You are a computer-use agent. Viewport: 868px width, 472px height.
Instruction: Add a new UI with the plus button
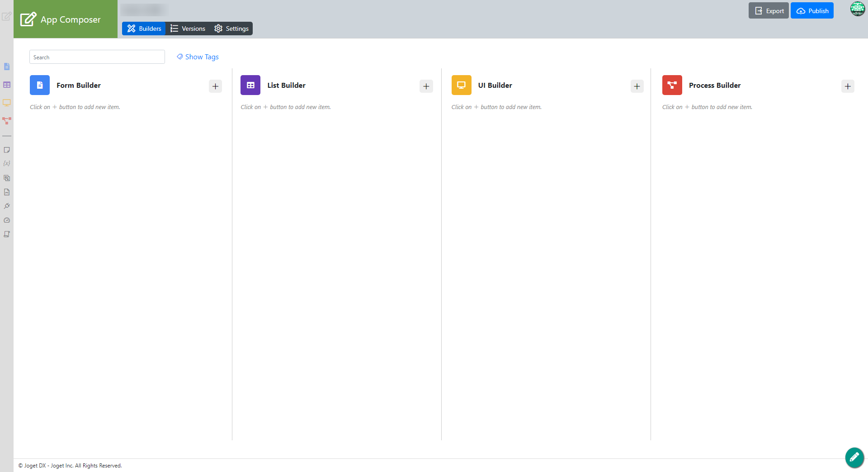click(637, 86)
